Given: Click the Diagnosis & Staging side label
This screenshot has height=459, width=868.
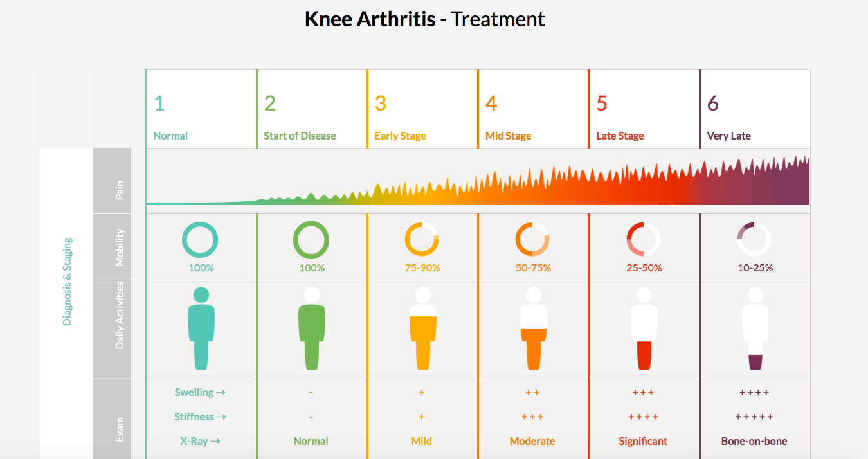Looking at the screenshot, I should click(68, 282).
